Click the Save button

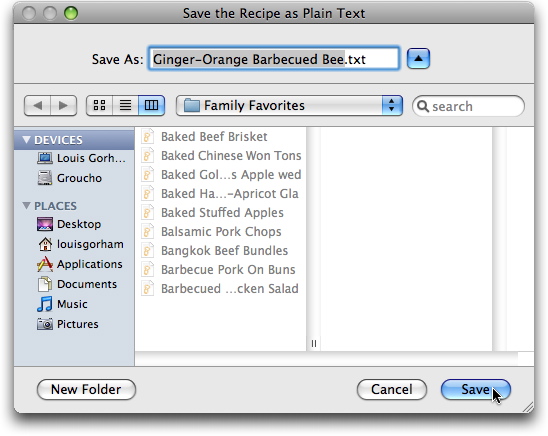click(476, 390)
